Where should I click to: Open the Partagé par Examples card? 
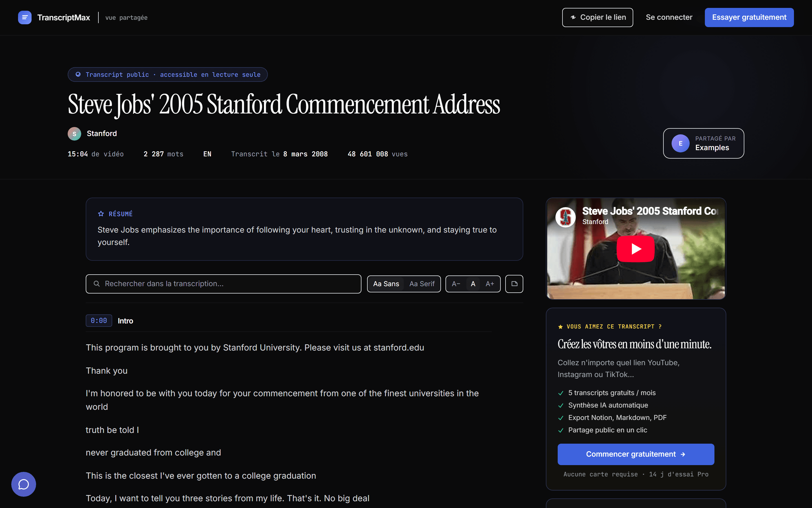[x=704, y=143]
